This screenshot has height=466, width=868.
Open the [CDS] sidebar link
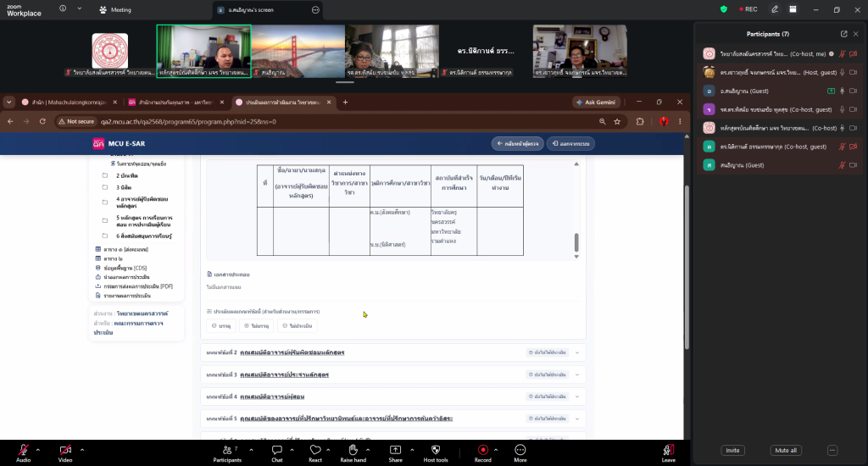(x=125, y=268)
